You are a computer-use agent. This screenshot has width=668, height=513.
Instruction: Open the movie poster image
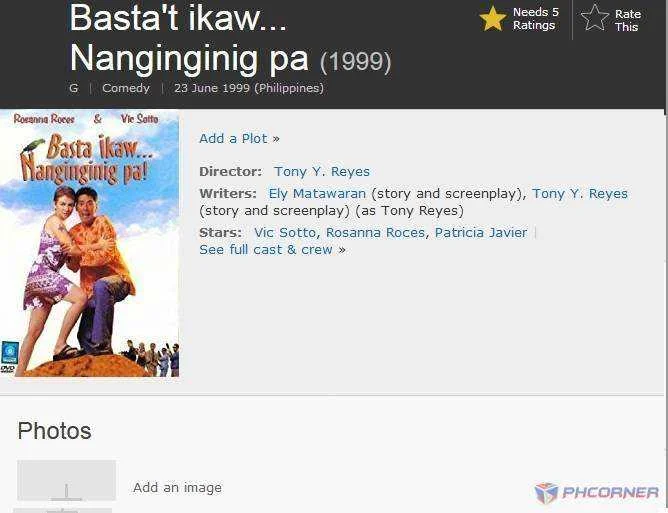coord(89,243)
